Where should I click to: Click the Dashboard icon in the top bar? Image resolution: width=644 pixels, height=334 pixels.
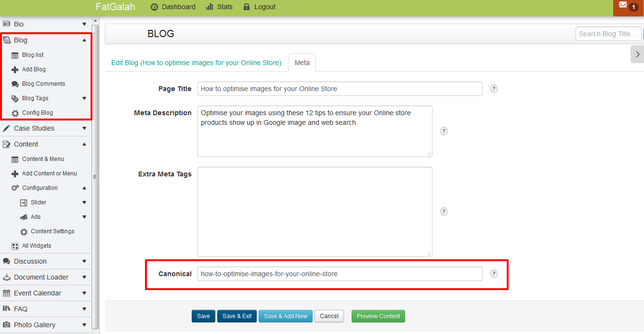pos(154,7)
